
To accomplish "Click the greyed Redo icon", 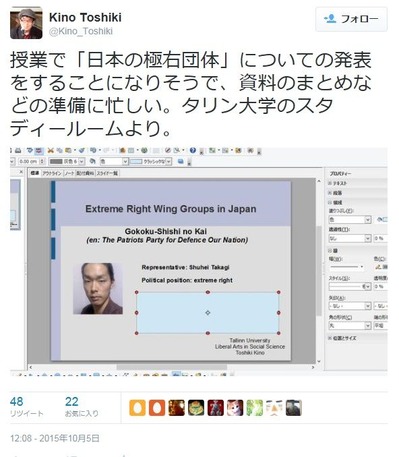I will click(x=107, y=151).
